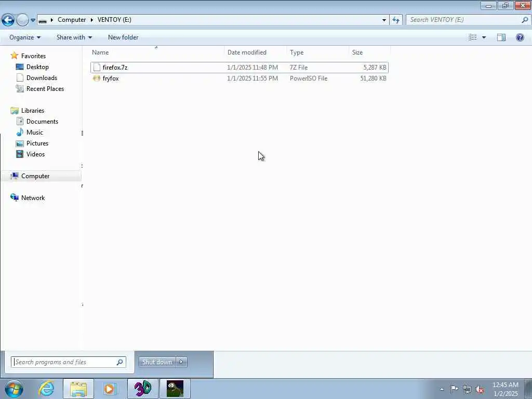Sort by Type column header
This screenshot has height=399, width=532.
coord(317,52)
